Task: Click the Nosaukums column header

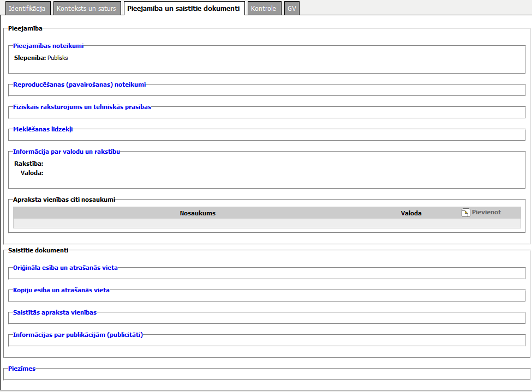Action: click(198, 213)
